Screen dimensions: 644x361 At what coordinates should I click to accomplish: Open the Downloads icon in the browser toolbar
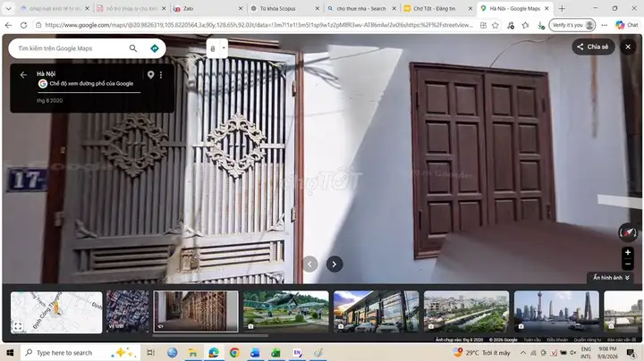click(x=541, y=25)
